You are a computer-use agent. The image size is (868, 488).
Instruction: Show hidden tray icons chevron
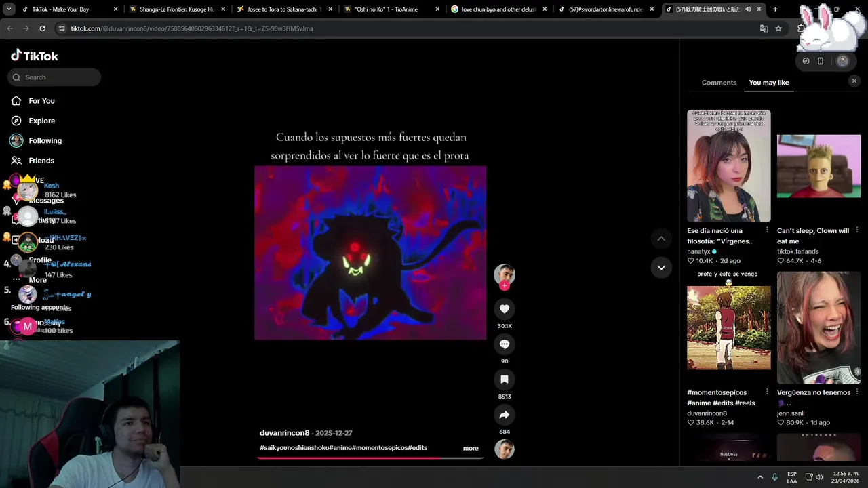[x=760, y=477]
